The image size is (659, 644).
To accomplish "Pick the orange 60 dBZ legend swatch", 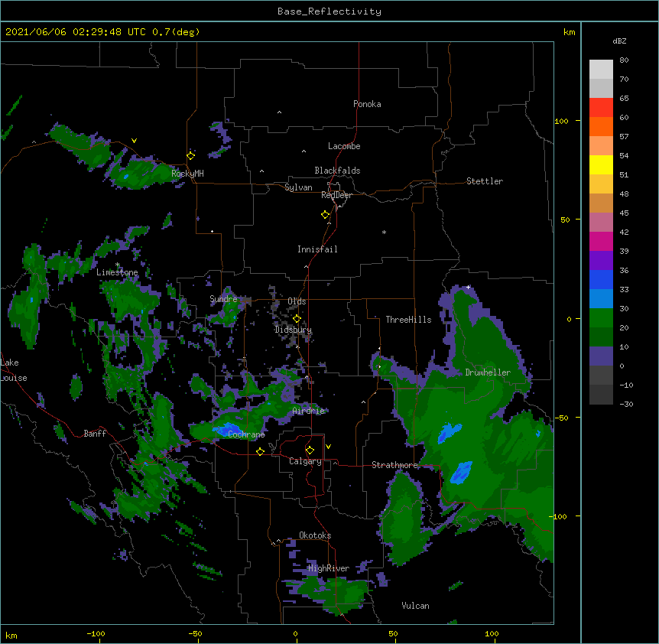I will pyautogui.click(x=601, y=126).
